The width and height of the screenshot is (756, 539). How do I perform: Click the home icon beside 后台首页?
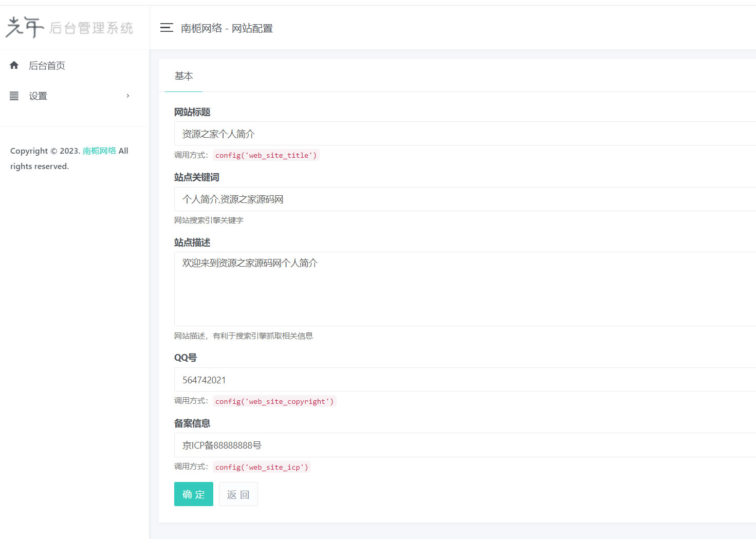[13, 65]
